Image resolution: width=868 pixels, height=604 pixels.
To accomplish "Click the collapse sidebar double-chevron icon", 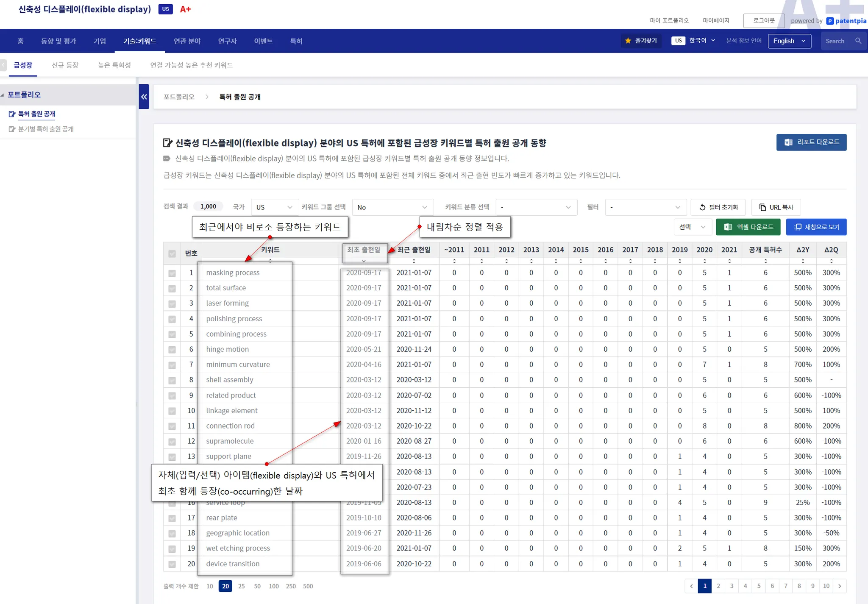I will [144, 97].
